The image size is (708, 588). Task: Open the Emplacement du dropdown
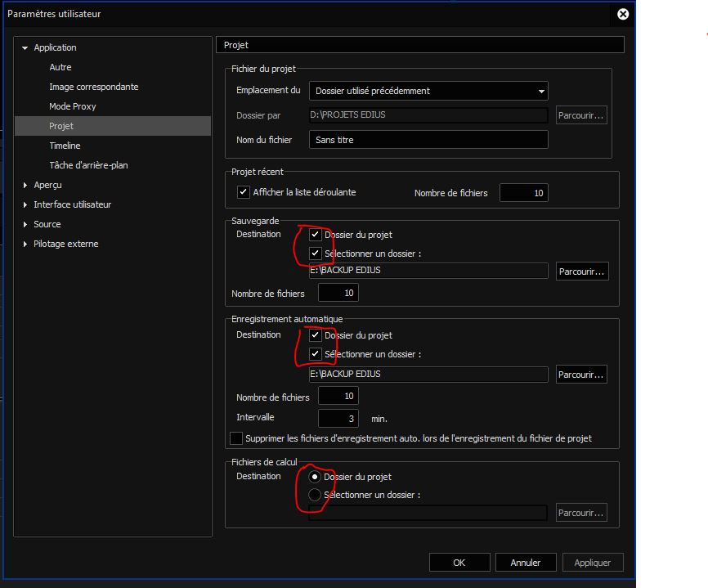point(428,91)
